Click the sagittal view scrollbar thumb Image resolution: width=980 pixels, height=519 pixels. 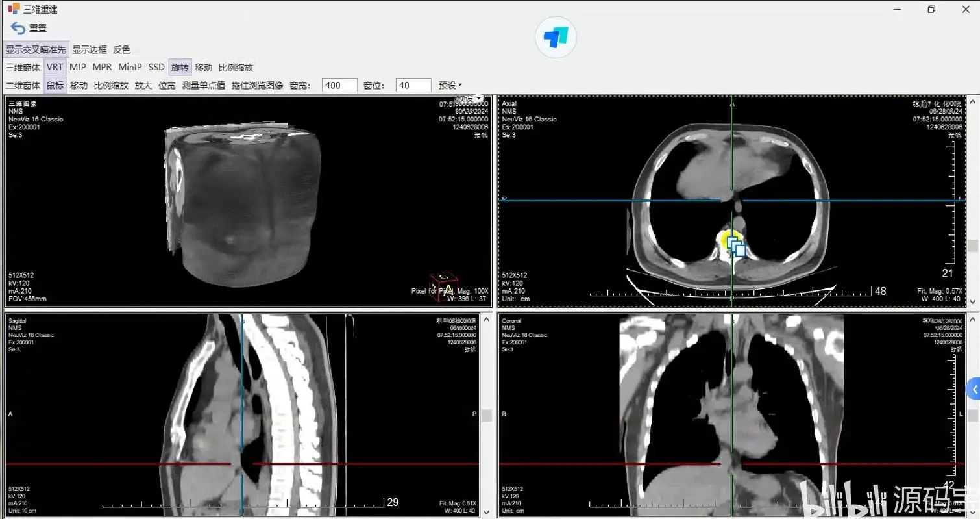click(485, 416)
